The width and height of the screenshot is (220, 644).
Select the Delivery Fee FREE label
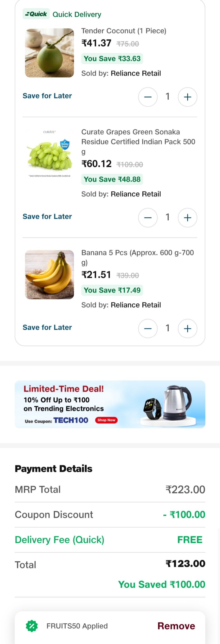click(x=190, y=539)
